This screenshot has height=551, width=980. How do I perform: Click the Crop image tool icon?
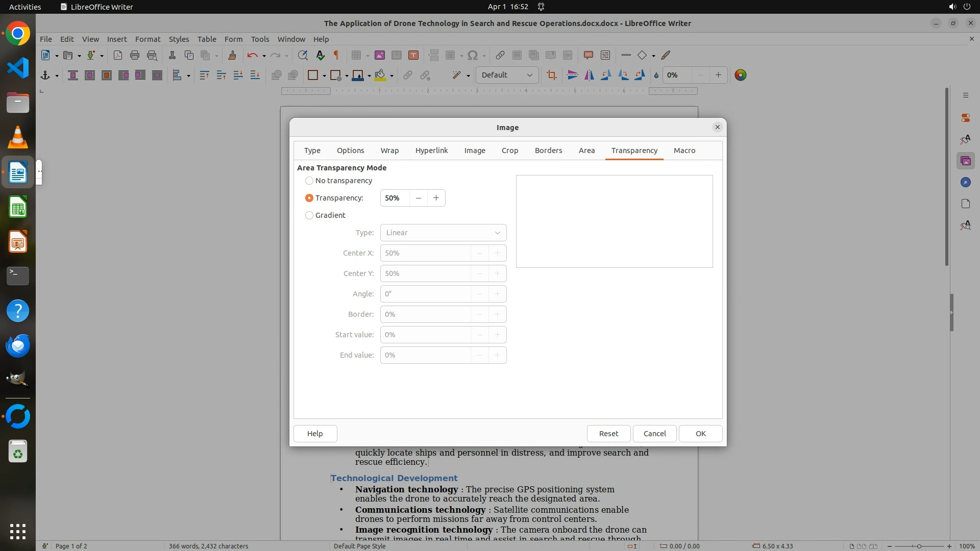[551, 76]
